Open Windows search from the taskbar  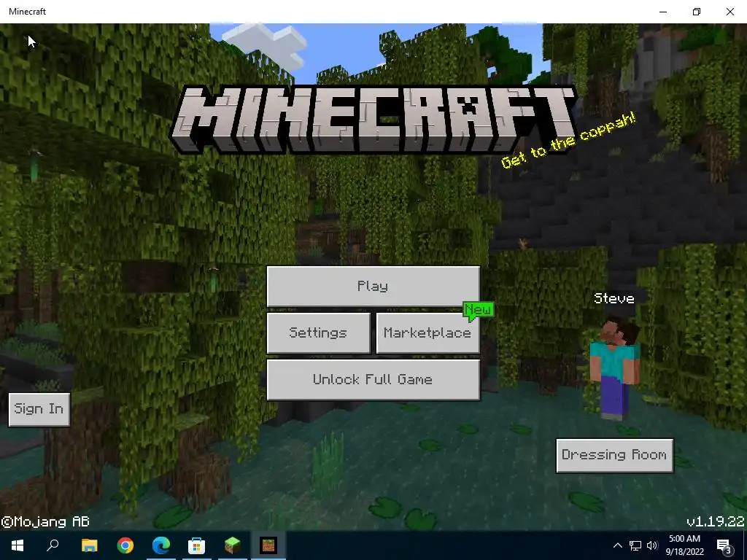[x=53, y=545]
